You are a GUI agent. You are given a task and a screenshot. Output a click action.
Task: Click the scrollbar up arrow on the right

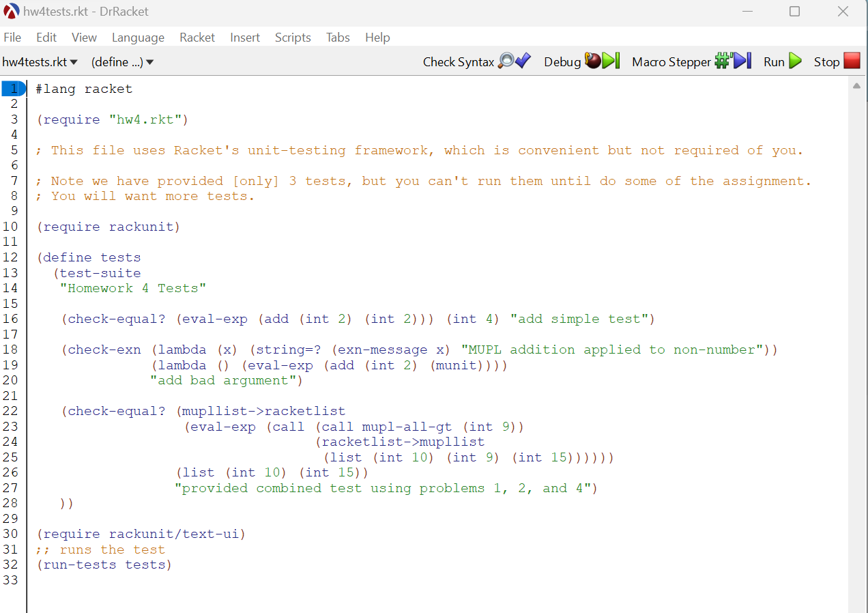click(x=857, y=87)
